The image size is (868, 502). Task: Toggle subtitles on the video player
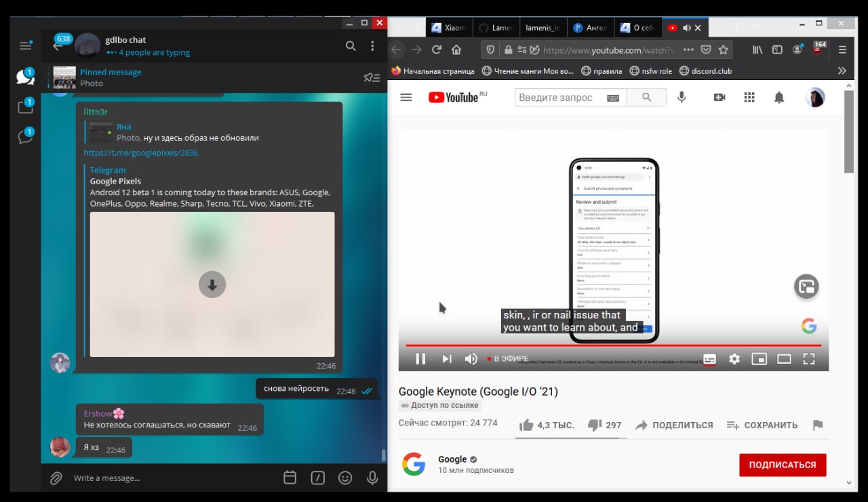point(709,359)
